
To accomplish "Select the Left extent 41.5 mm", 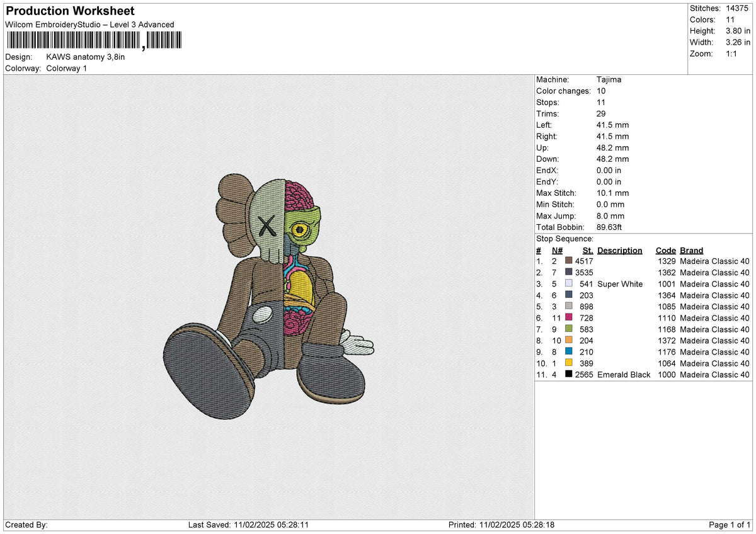I will click(x=612, y=125).
